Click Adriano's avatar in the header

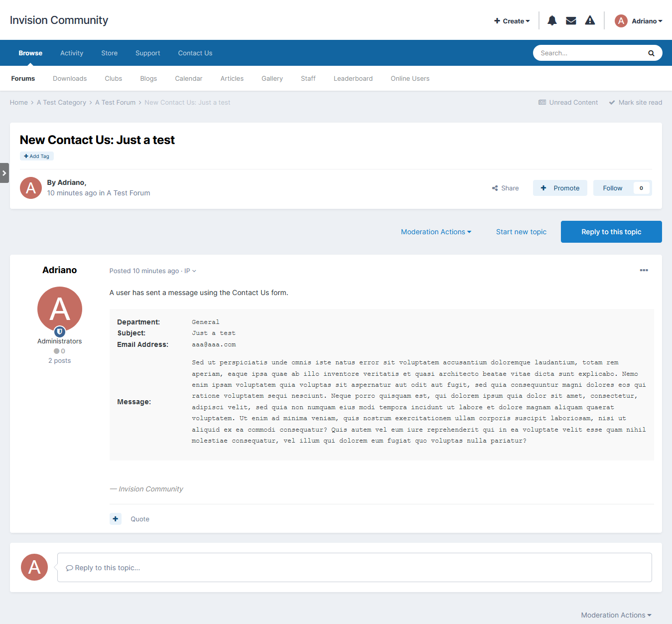621,21
